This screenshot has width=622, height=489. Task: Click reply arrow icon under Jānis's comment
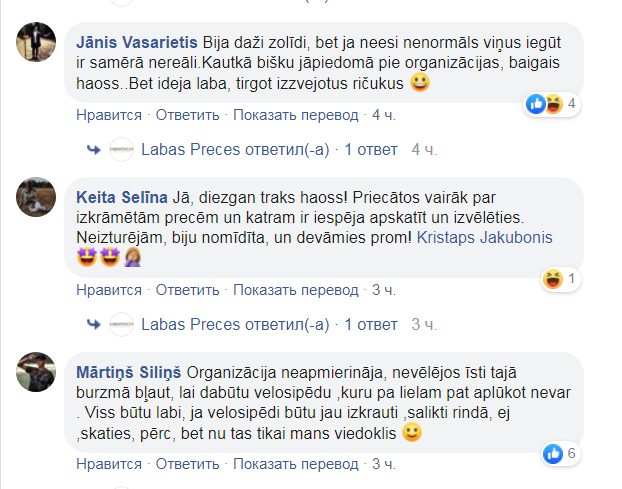[94, 150]
